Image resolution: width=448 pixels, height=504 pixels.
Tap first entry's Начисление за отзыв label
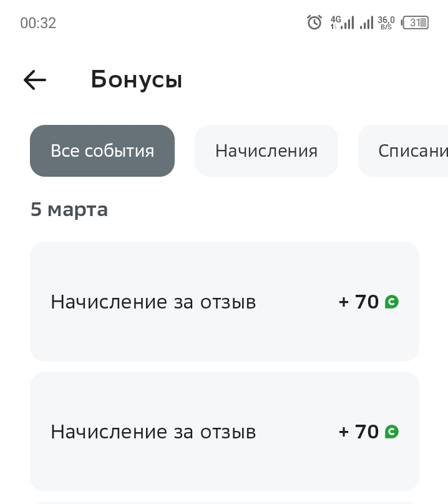point(153,302)
